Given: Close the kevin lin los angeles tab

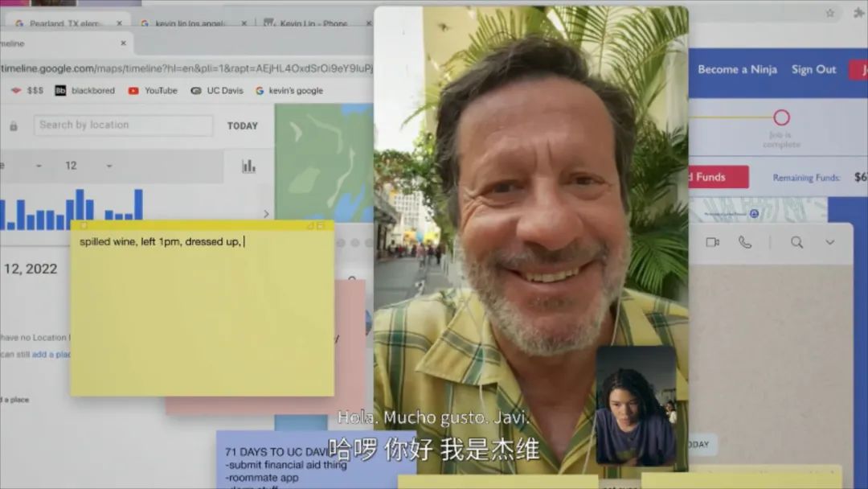Looking at the screenshot, I should (244, 23).
